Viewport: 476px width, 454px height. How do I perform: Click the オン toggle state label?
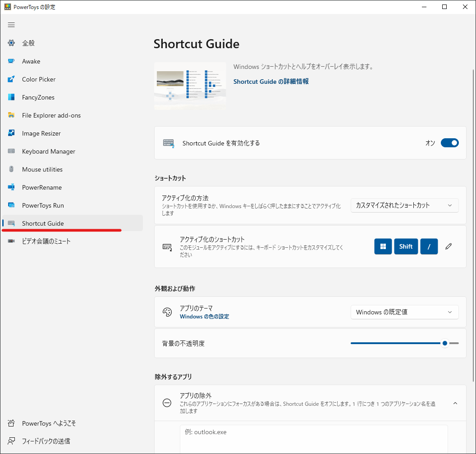(x=430, y=143)
